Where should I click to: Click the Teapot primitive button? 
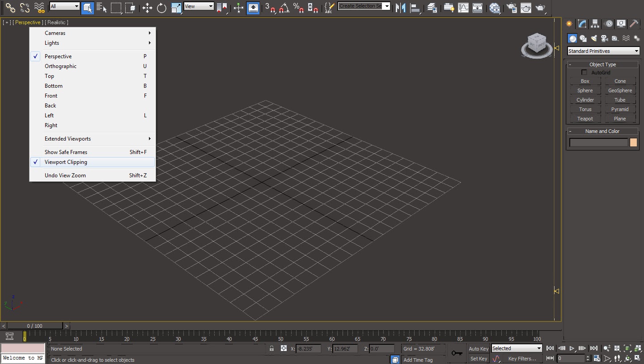(585, 119)
